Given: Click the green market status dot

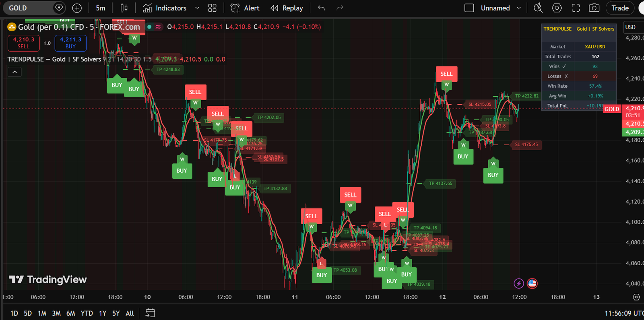Looking at the screenshot, I should point(149,27).
